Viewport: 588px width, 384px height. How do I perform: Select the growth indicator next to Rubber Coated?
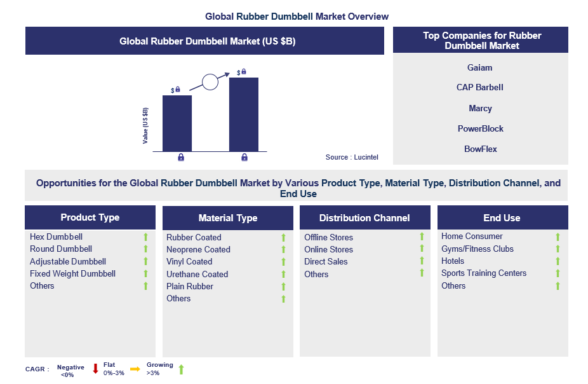point(283,237)
